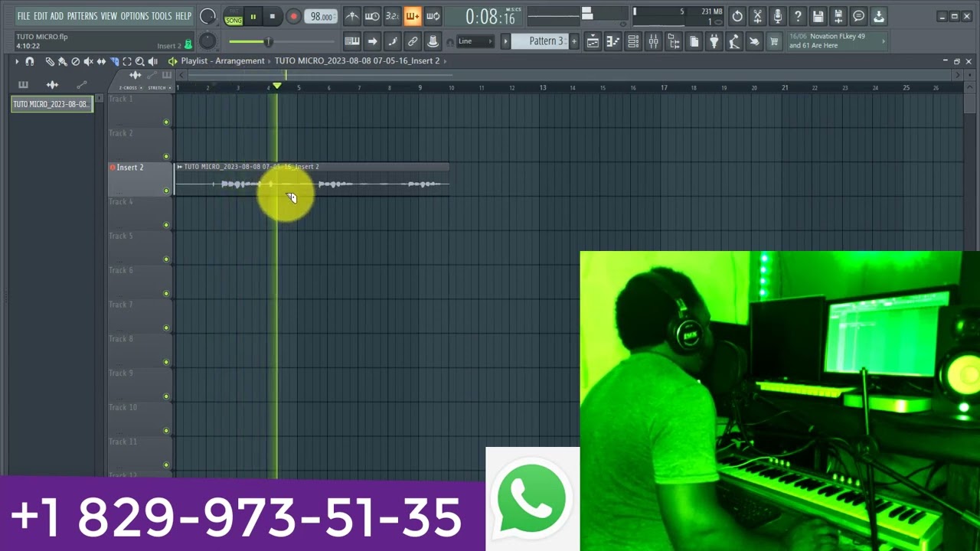Click the microphone one-click recording icon
The width and height of the screenshot is (980, 551).
click(778, 16)
